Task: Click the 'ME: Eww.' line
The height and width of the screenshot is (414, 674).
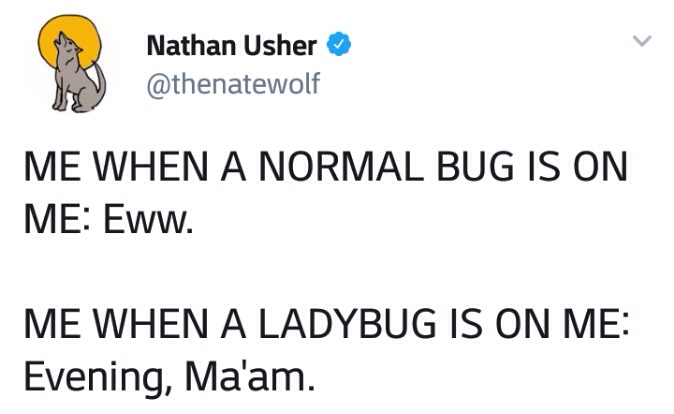Action: 108,220
